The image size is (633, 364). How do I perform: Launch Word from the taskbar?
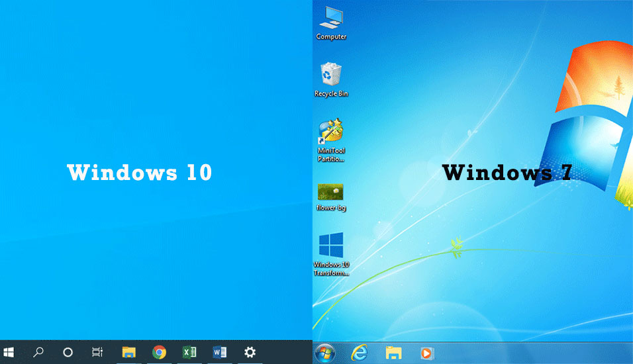coord(220,352)
